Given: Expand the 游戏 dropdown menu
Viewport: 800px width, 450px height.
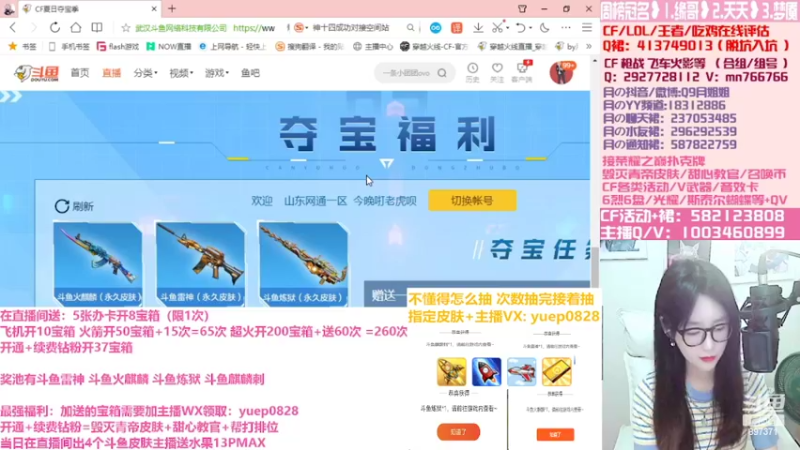Looking at the screenshot, I should 217,73.
